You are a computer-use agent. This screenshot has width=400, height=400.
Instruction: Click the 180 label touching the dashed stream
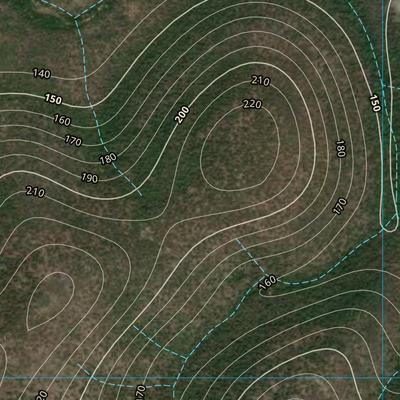click(108, 158)
